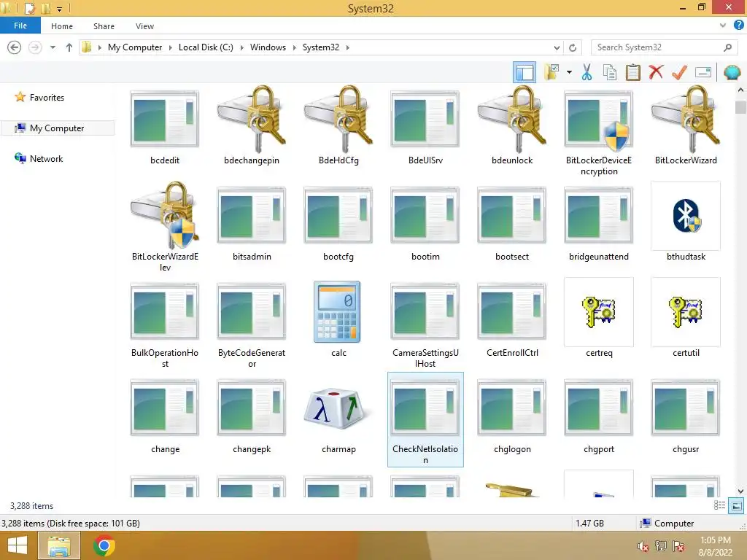Click the teal shell icon in toolbar
The image size is (747, 560).
click(732, 72)
